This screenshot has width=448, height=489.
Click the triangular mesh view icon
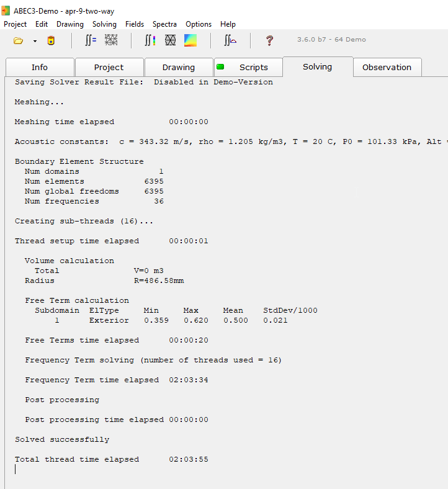(x=170, y=40)
